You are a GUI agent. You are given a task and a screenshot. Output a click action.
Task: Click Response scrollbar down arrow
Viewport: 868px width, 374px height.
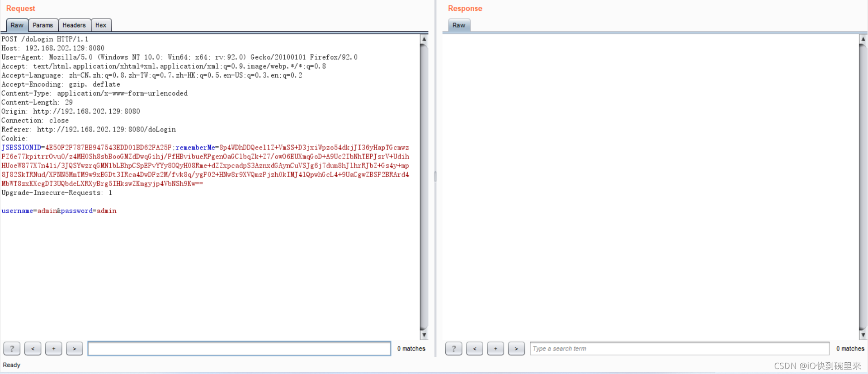(863, 335)
